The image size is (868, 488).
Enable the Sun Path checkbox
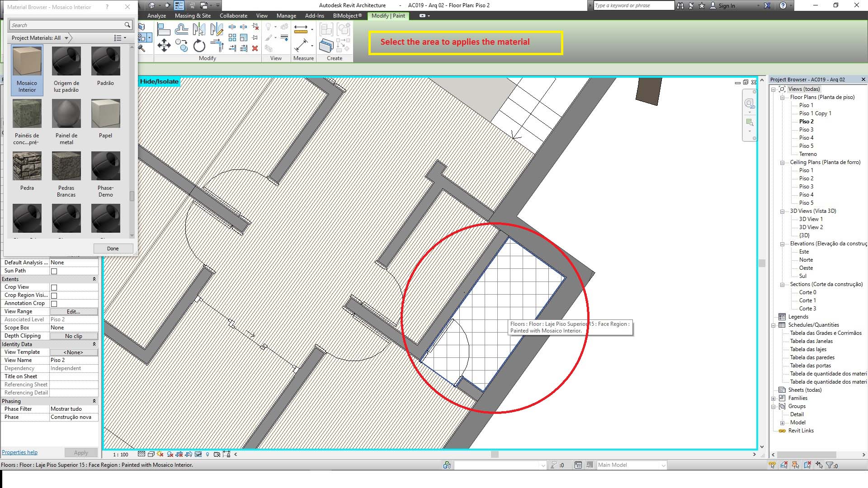[x=54, y=271]
